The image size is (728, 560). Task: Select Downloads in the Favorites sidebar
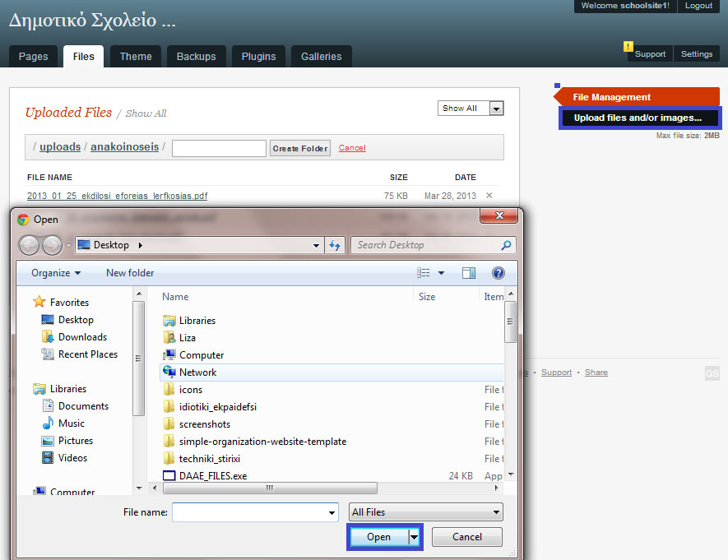pyautogui.click(x=82, y=337)
